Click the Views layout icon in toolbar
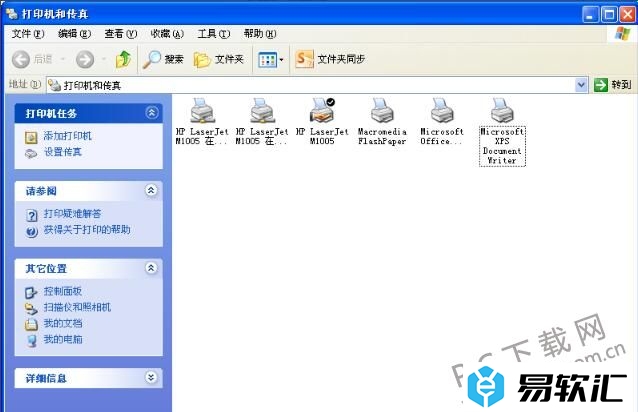This screenshot has height=412, width=638. coord(267,60)
